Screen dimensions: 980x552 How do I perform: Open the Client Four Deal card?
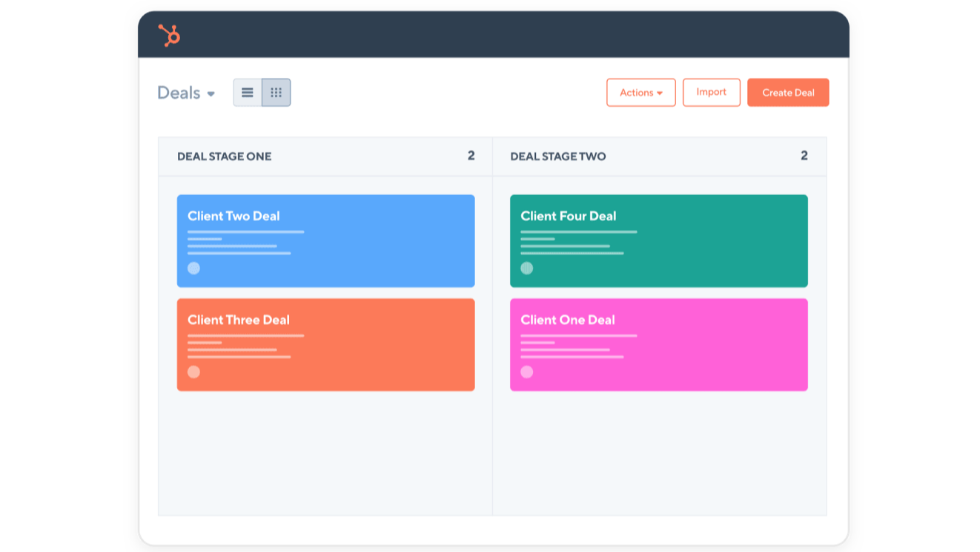tap(658, 240)
